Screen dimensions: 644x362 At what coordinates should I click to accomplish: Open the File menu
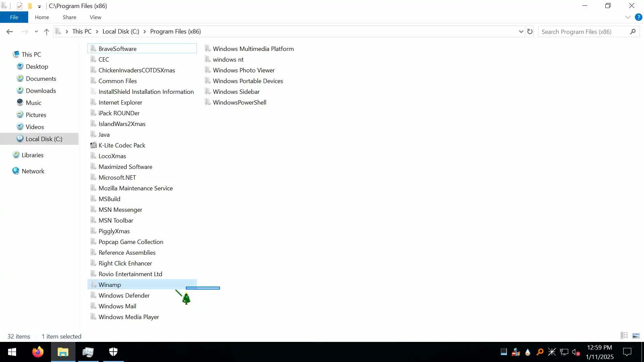(x=14, y=17)
